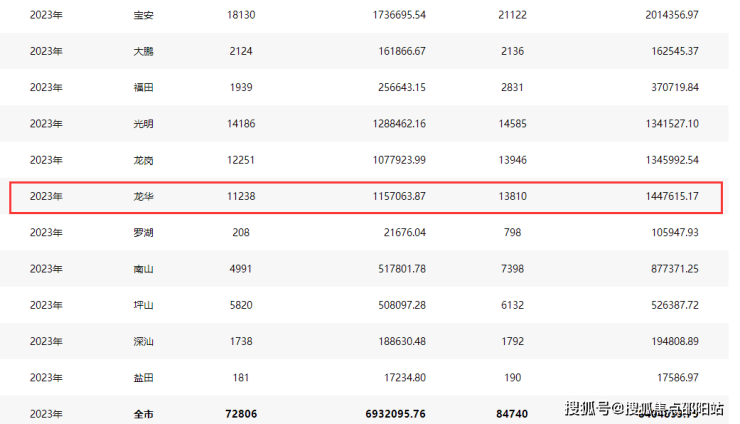Select the value 1736695.54 in 宝安 row
Screen dimensions: 740x424
pyautogui.click(x=390, y=15)
